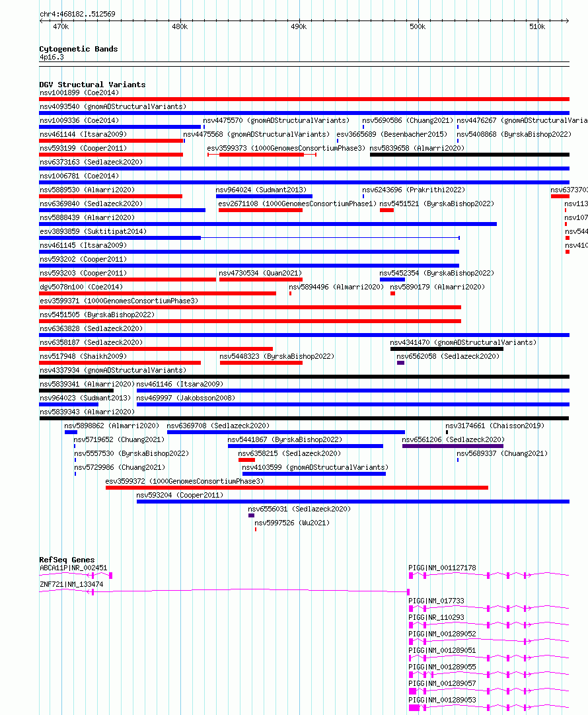
Task: Click nsv6358215 (Sedlazeck2020) label
Action: pos(289,454)
